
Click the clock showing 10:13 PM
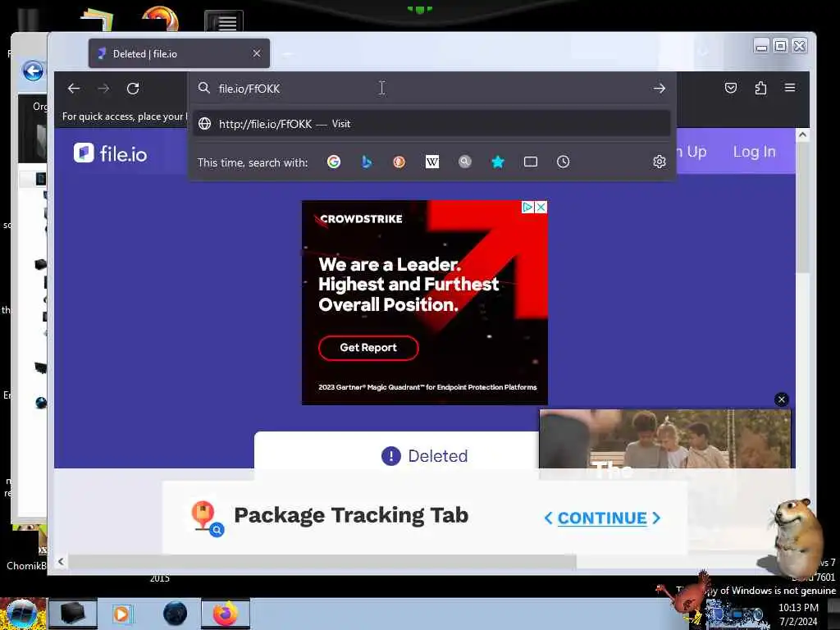coord(798,608)
